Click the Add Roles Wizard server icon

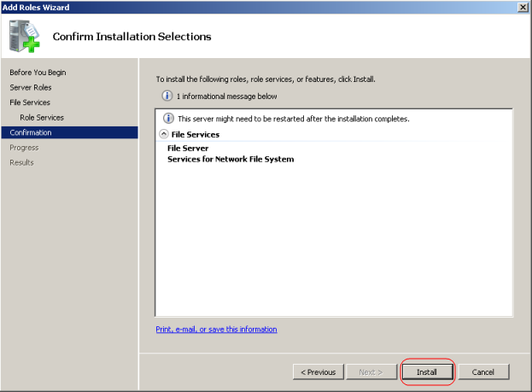pos(23,36)
